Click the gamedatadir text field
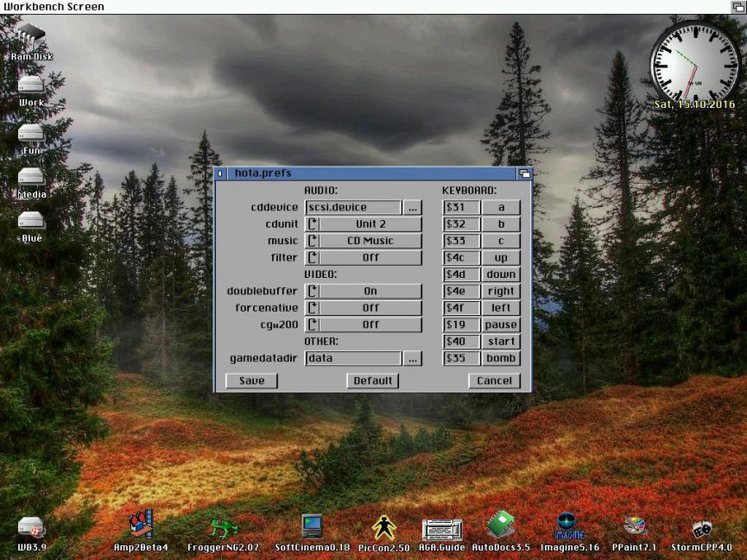The image size is (747, 560). click(353, 358)
